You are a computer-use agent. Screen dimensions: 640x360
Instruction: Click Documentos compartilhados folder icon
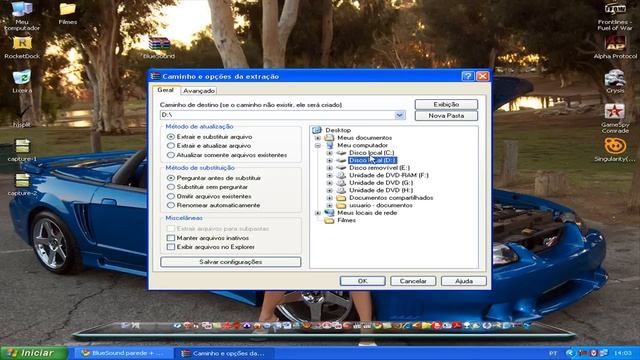[x=341, y=198]
